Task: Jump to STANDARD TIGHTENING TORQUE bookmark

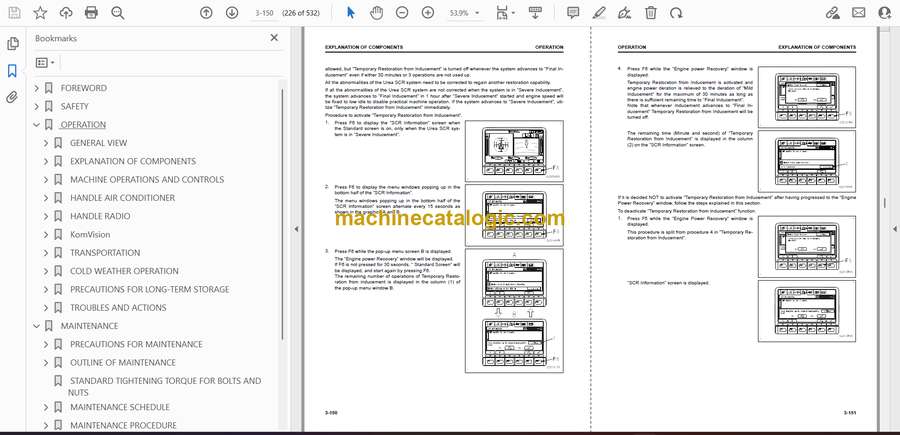Action: coord(165,387)
